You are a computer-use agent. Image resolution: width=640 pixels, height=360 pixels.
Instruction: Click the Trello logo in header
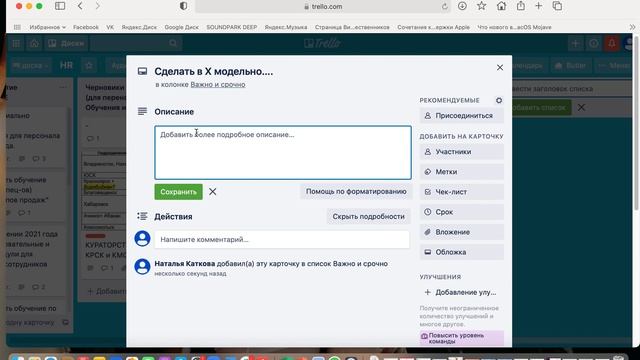(x=322, y=43)
